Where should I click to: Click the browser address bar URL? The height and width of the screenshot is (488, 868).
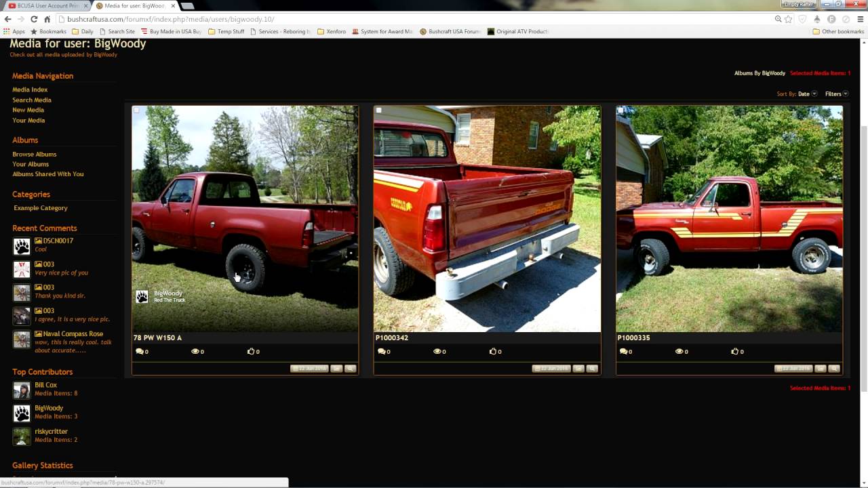[171, 19]
